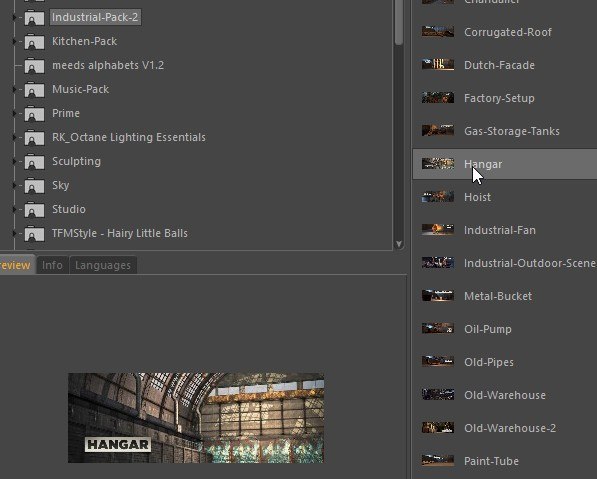The width and height of the screenshot is (597, 479).
Task: Click the Metal-Bucket thumbnail
Action: (438, 295)
